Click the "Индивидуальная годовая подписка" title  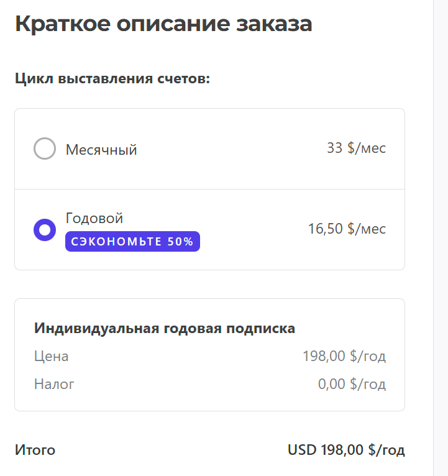pyautogui.click(x=165, y=328)
